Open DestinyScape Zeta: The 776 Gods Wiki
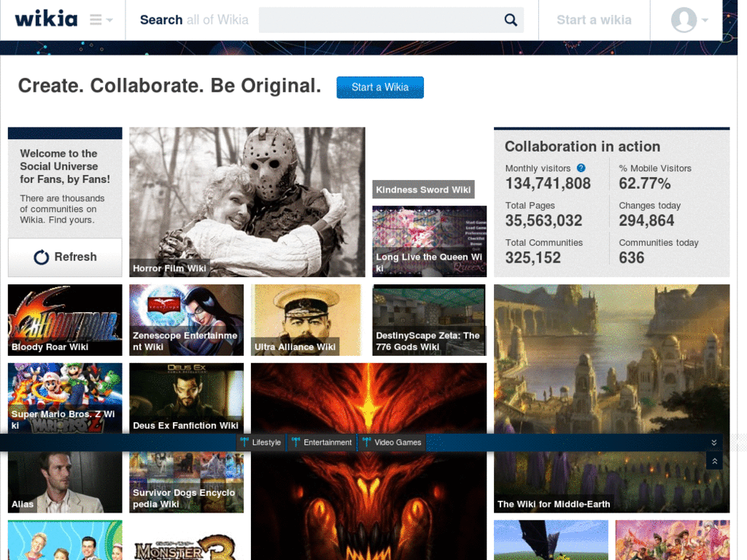Screen dimensions: 747x560 tap(429, 320)
